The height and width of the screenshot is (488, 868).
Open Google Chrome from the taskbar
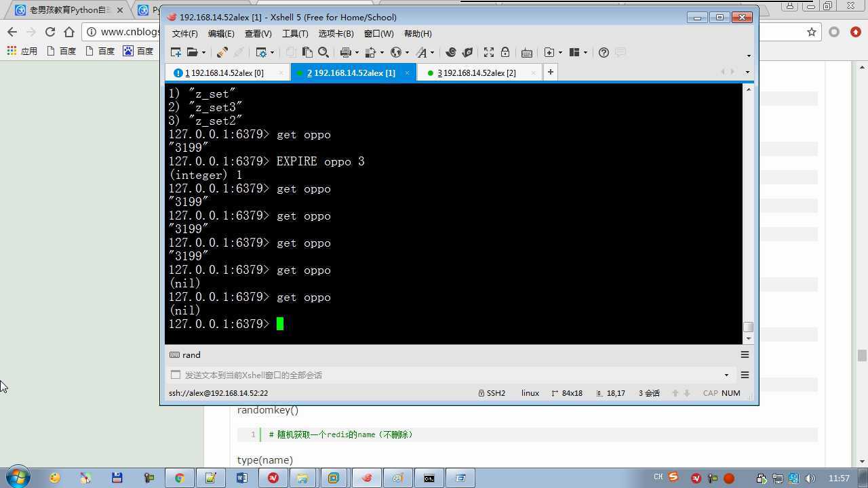[x=179, y=478]
